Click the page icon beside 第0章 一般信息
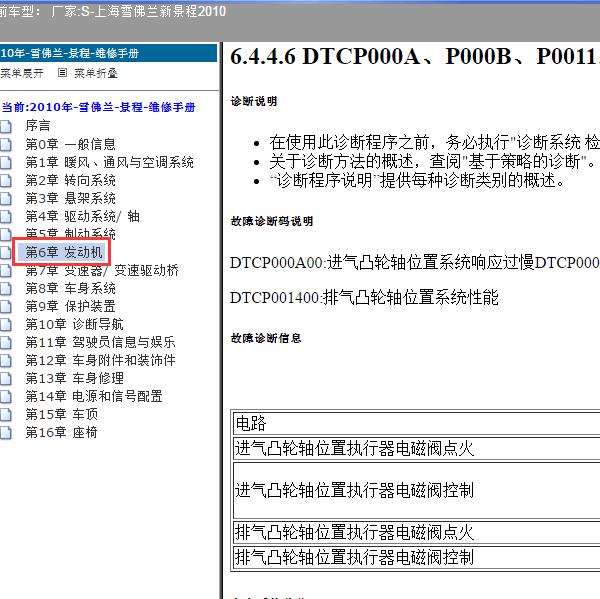600x599 pixels. (x=6, y=144)
